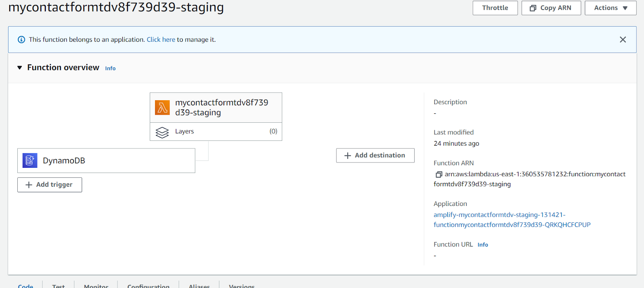Click the Layers count (0)
Image resolution: width=644 pixels, height=288 pixels.
click(x=273, y=131)
